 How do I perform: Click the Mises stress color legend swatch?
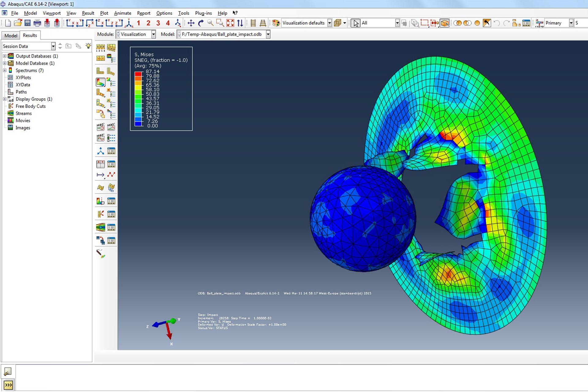pyautogui.click(x=138, y=98)
